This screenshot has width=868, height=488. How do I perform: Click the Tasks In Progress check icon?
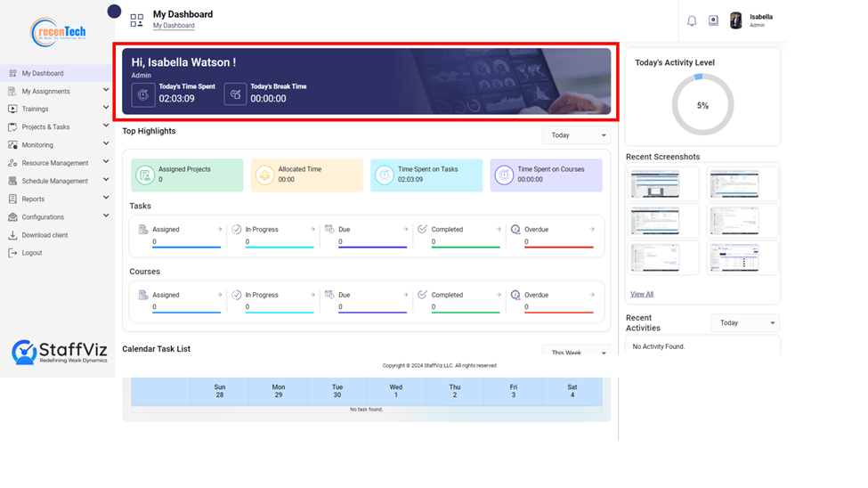click(237, 229)
